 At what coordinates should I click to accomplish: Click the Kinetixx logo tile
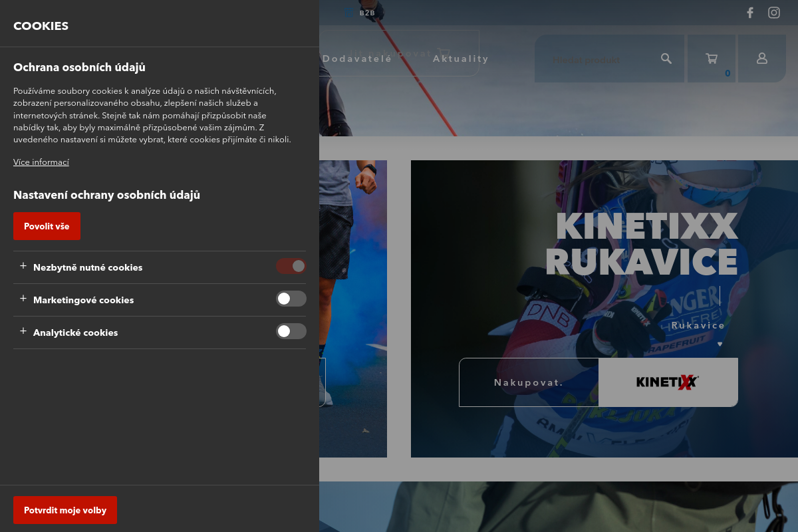click(668, 382)
